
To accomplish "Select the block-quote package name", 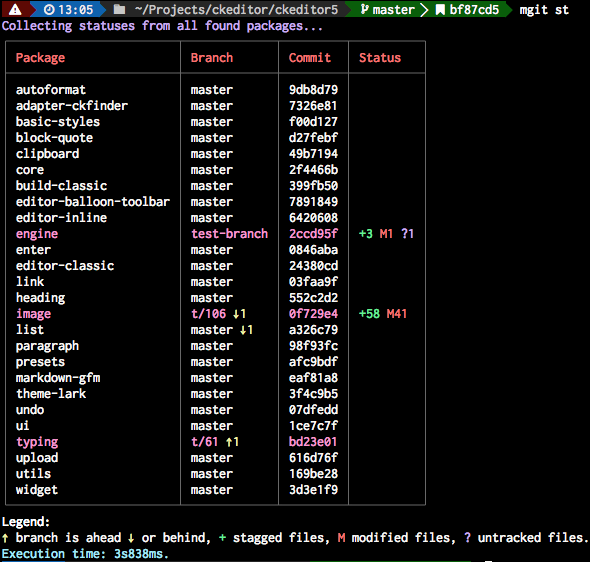I will 54,138.
